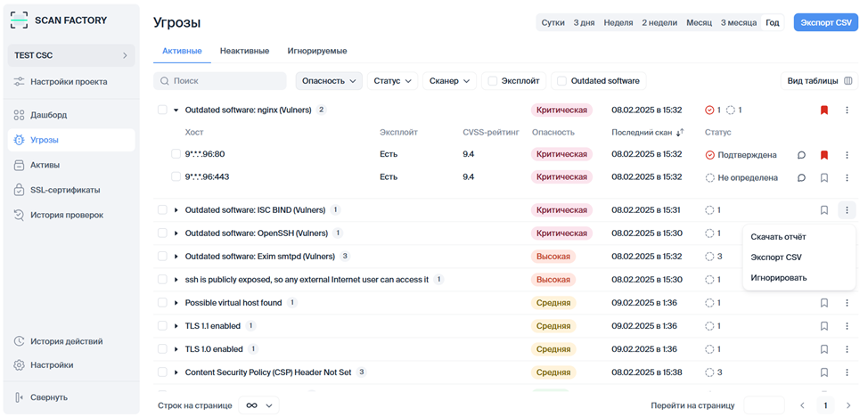Choose Игнорировать from the context menu

click(x=778, y=277)
